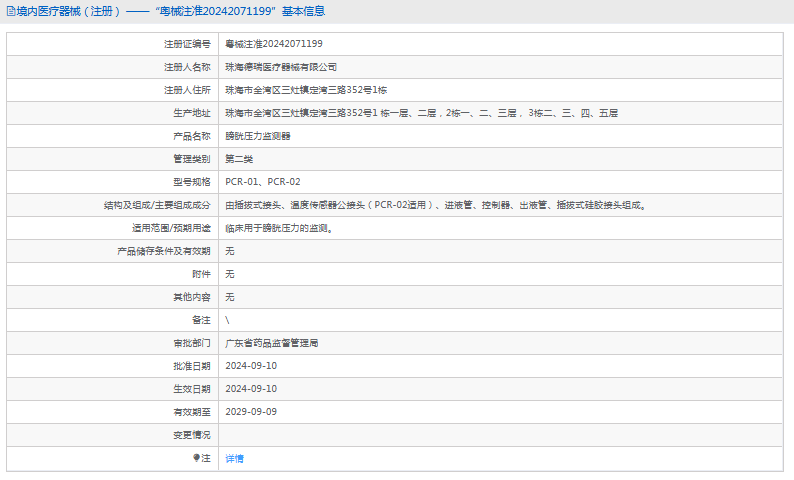The width and height of the screenshot is (794, 480).
Task: Click the 无 value in 其他内容 row
Action: pos(229,297)
